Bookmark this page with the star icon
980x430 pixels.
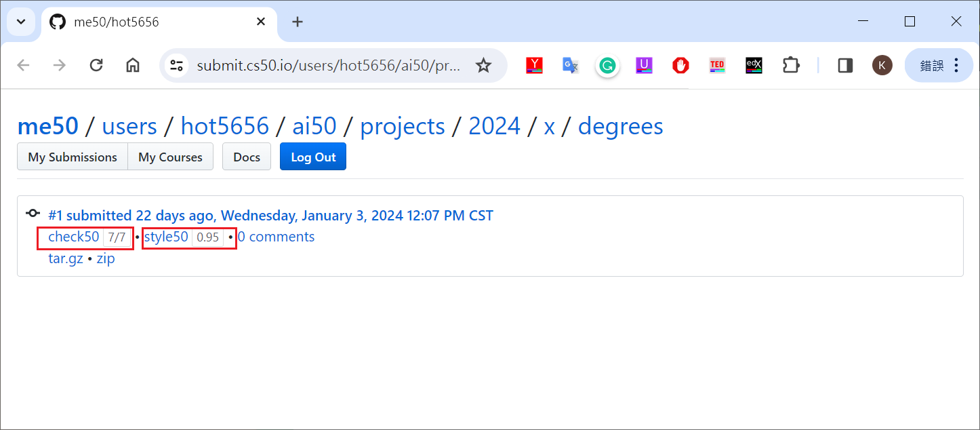[483, 65]
